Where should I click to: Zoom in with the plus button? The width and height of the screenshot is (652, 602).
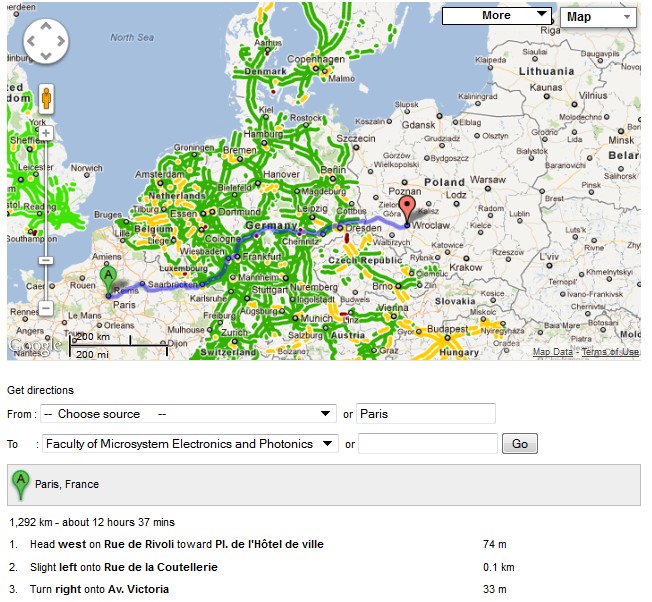[46, 133]
